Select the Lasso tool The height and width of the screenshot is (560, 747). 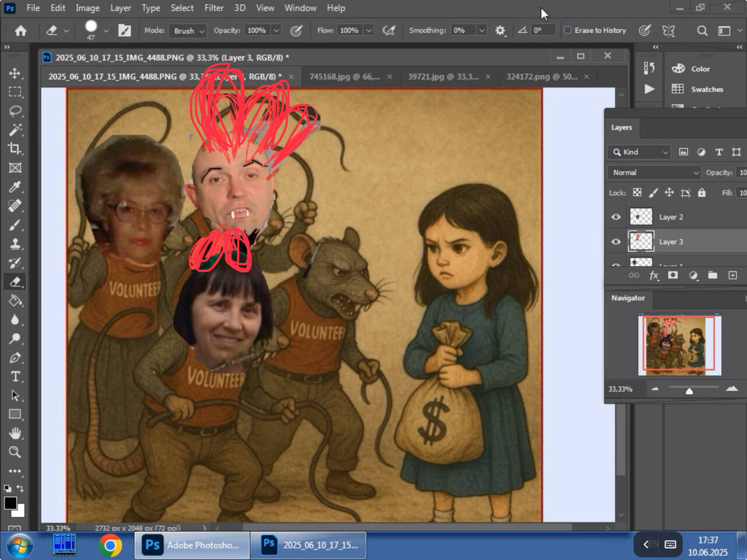click(x=15, y=111)
